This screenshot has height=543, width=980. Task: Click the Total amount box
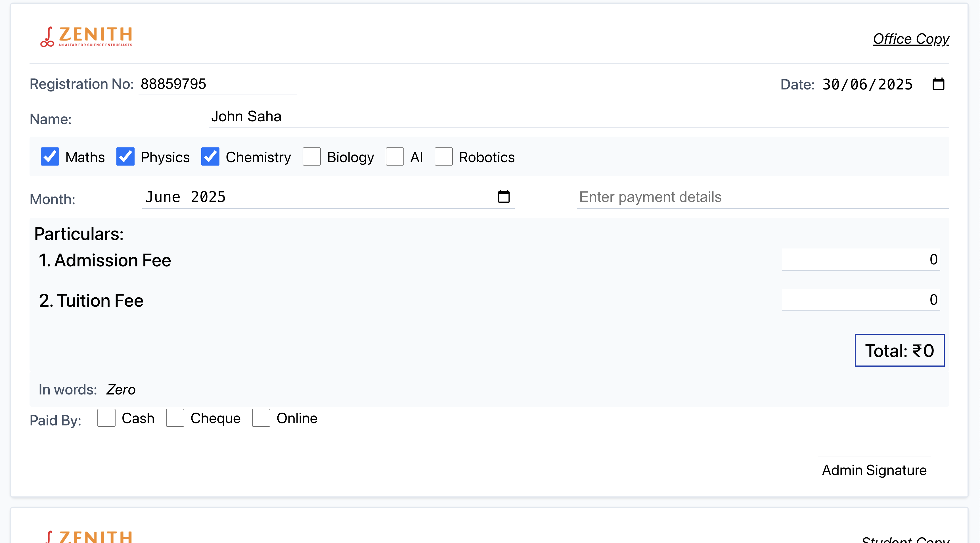(899, 350)
